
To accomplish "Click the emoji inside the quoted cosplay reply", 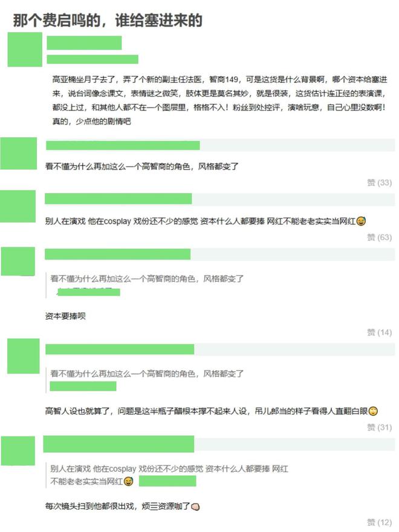I will (129, 481).
